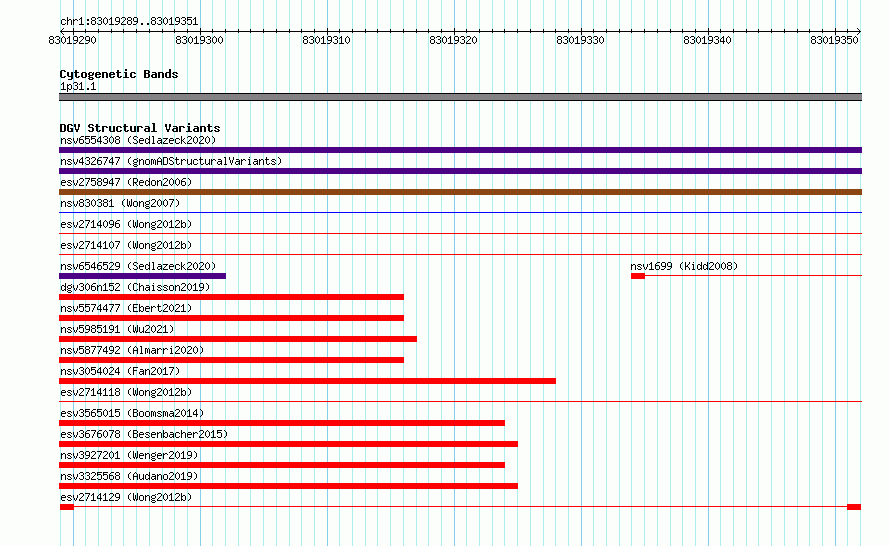Click the chr1:83019289..83019351 position label
Image resolution: width=890 pixels, height=546 pixels.
(x=129, y=22)
